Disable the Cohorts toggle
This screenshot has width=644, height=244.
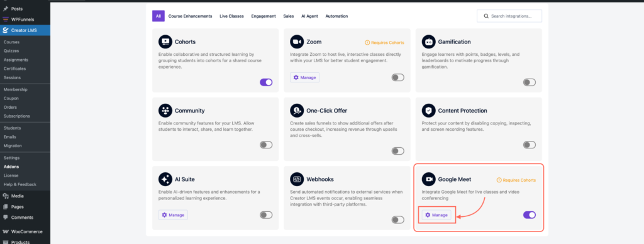point(266,82)
